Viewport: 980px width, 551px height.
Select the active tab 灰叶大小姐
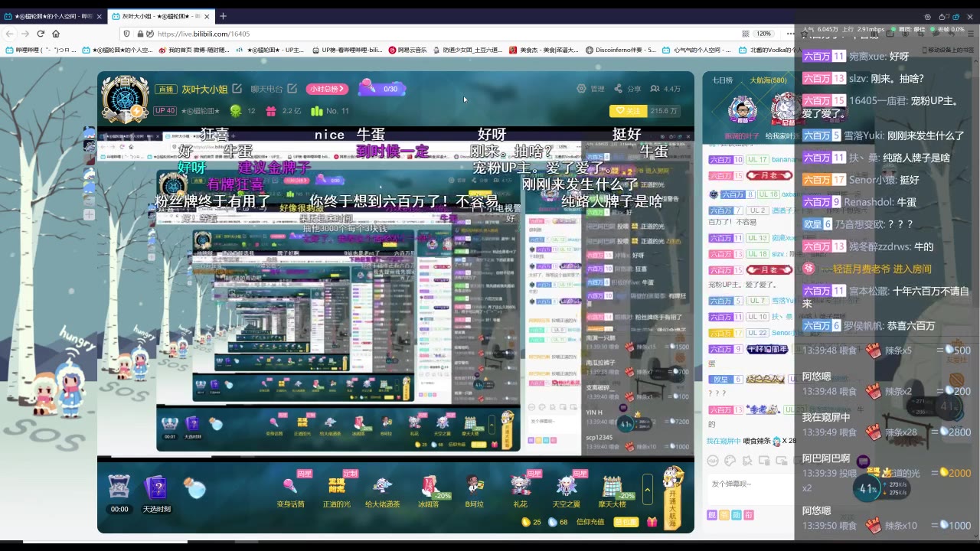click(x=161, y=16)
